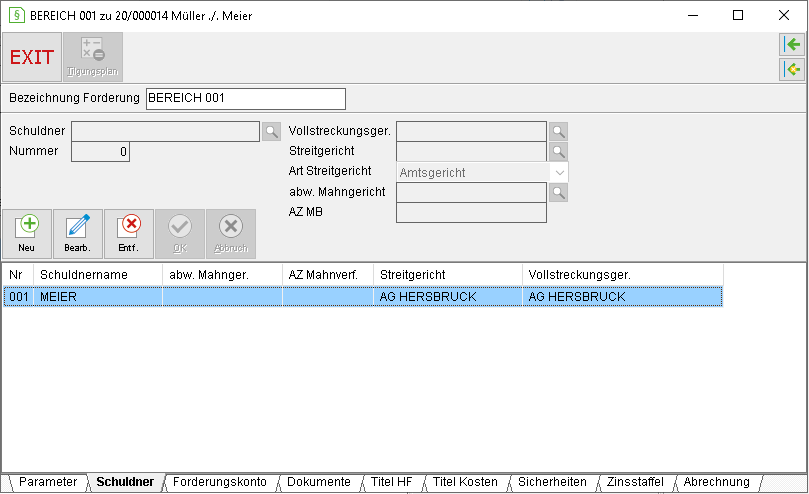809x494 pixels.
Task: Click the Streitgericht column header
Action: pyautogui.click(x=448, y=275)
